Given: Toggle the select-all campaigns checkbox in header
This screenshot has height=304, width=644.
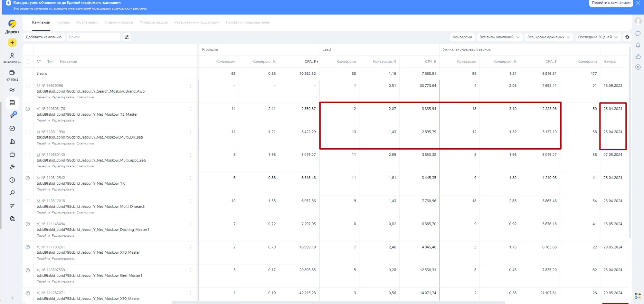Looking at the screenshot, I should point(28,62).
